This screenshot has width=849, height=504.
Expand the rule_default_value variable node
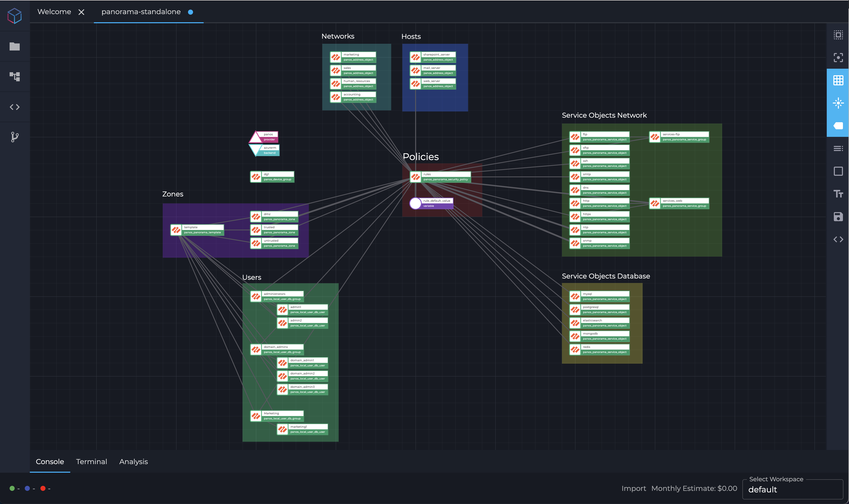pyautogui.click(x=431, y=203)
